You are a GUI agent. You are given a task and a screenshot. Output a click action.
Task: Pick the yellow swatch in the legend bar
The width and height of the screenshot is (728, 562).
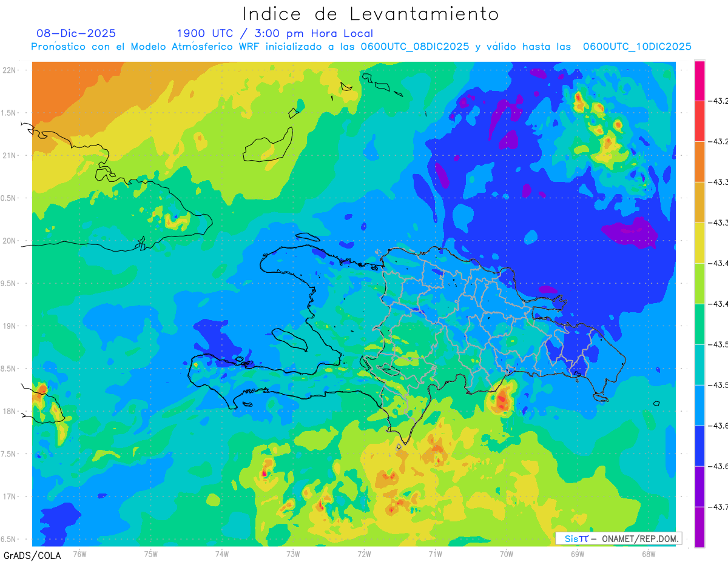(699, 243)
